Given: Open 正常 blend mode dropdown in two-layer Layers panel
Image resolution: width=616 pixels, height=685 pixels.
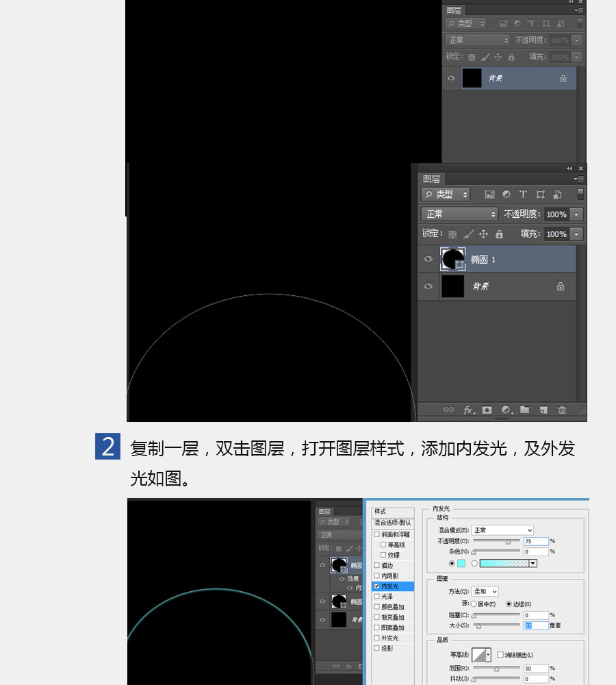Looking at the screenshot, I should (459, 214).
